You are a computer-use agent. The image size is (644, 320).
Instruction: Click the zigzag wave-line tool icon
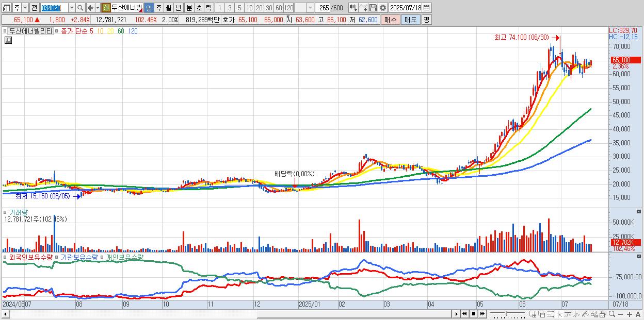tap(576, 314)
